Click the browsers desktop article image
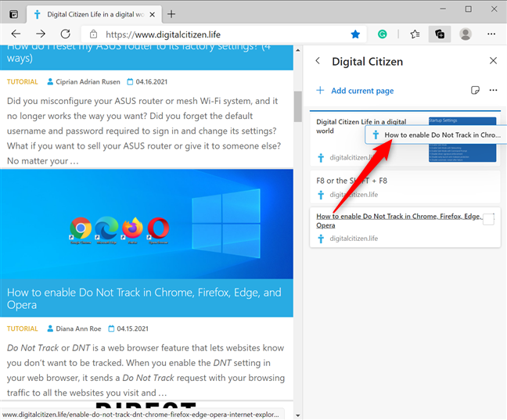 point(146,224)
